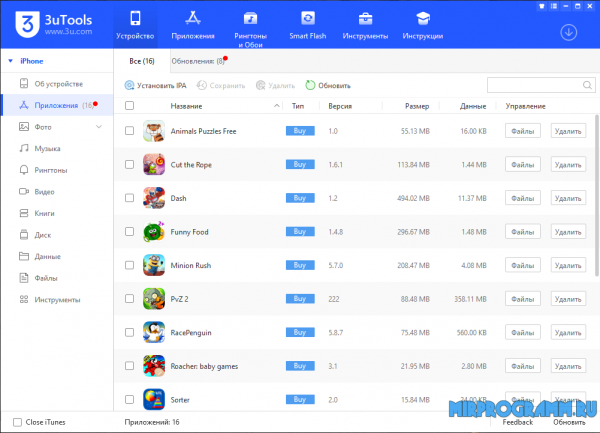This screenshot has height=433, width=600.
Task: Click Cut the Rope app icon
Action: click(x=154, y=164)
